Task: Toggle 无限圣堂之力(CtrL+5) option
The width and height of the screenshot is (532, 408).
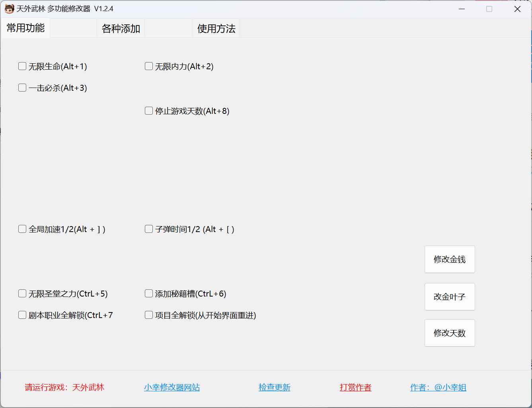Action: tap(22, 293)
